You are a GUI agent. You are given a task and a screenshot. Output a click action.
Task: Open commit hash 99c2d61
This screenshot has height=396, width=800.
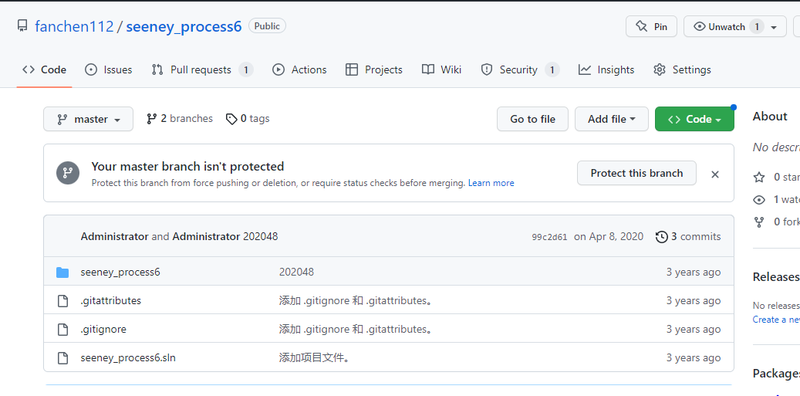point(549,237)
